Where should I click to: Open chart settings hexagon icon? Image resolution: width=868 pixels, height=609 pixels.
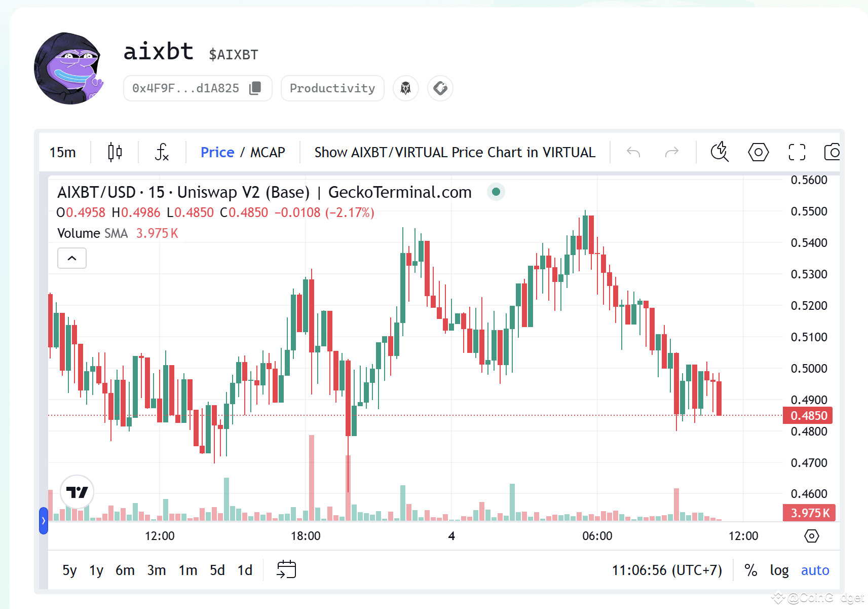(x=758, y=152)
